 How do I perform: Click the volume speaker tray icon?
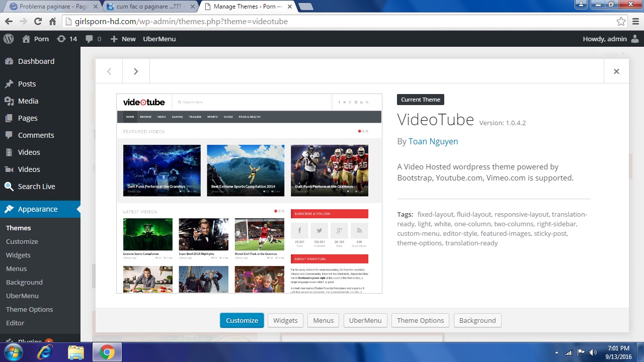tap(593, 352)
